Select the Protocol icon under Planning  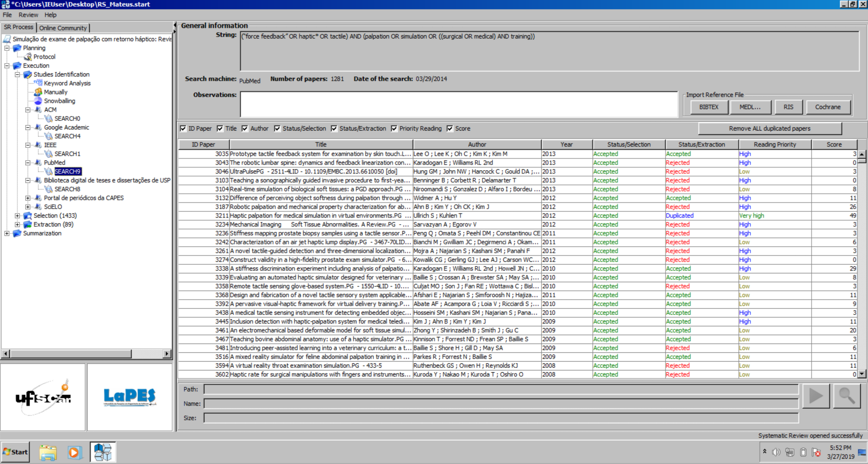(28, 57)
